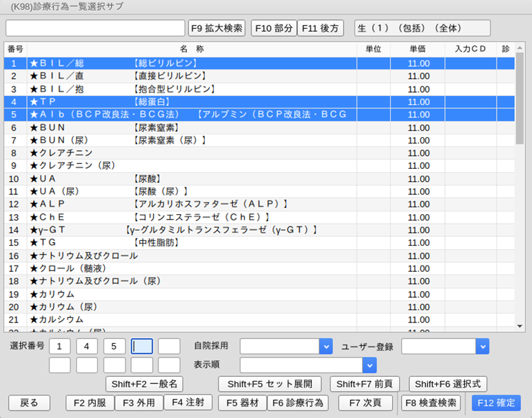Open the ユーザー登録 dropdown

[x=483, y=347]
